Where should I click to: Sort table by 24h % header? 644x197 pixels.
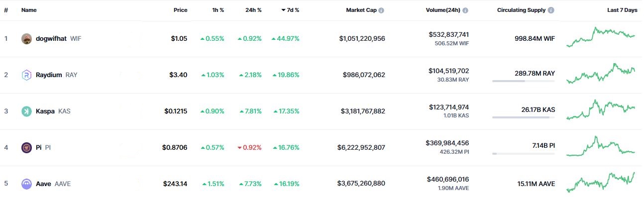click(x=253, y=10)
